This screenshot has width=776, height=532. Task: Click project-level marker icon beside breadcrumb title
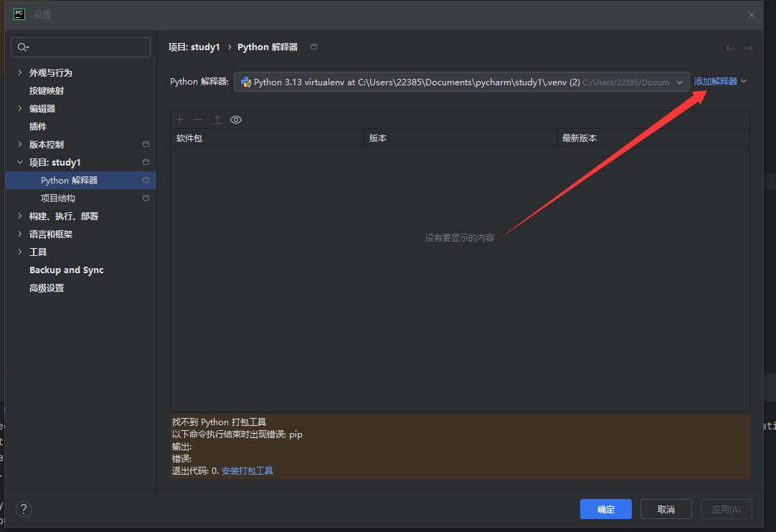(x=313, y=47)
